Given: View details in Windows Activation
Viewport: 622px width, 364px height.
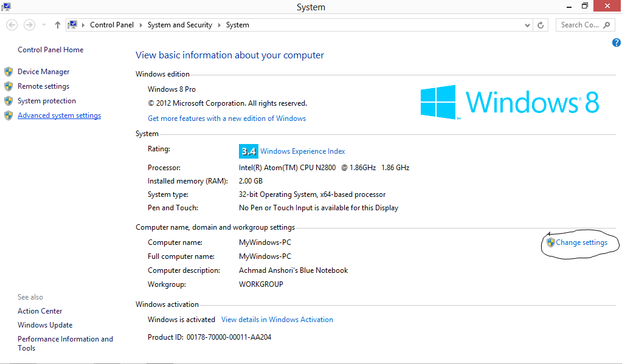Looking at the screenshot, I should pyautogui.click(x=277, y=320).
